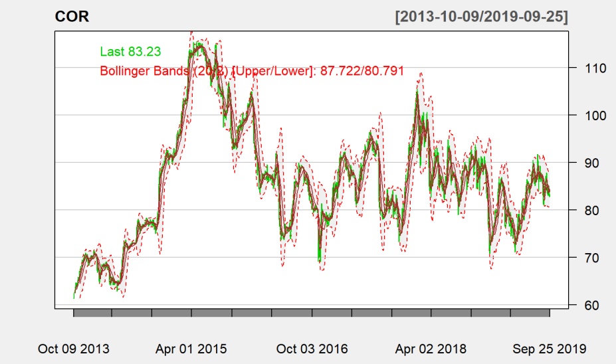Select the green 'Last 83.23' legend text
The height and width of the screenshot is (364, 616).
point(130,51)
